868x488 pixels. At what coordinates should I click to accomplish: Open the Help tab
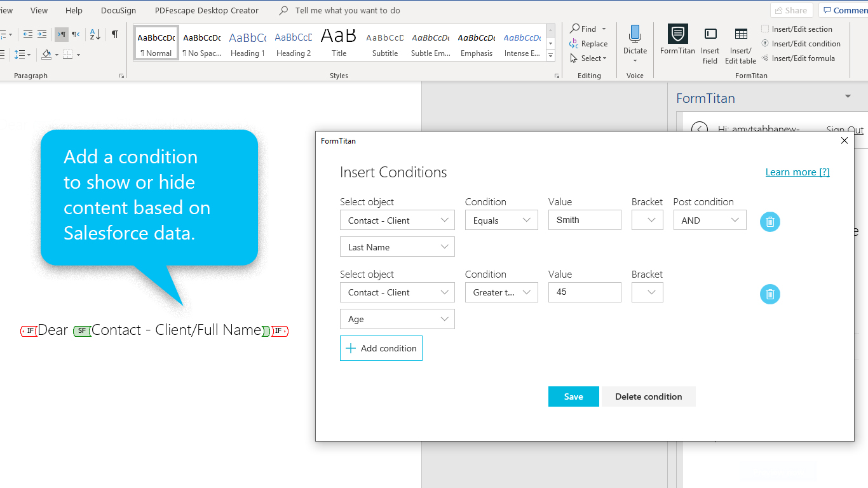click(74, 10)
